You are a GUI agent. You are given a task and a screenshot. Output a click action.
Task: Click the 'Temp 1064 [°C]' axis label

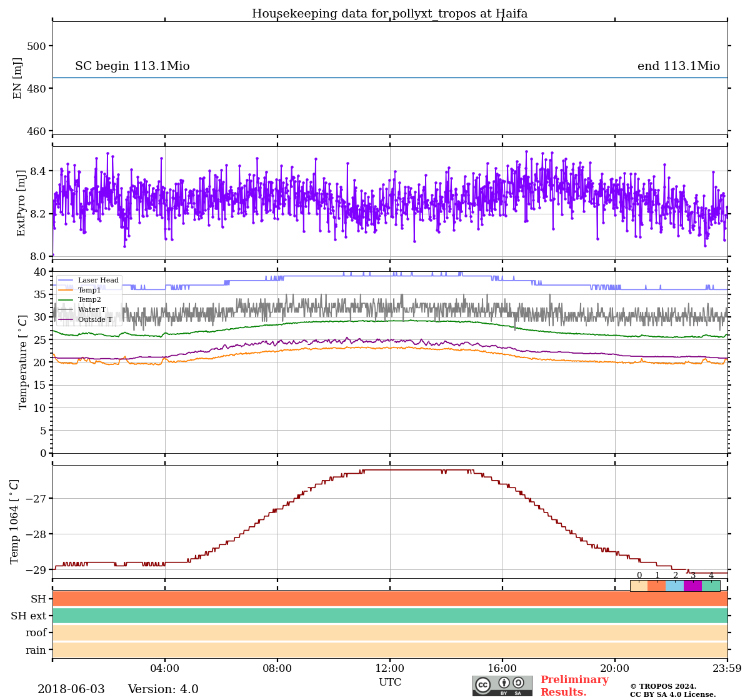[14, 521]
